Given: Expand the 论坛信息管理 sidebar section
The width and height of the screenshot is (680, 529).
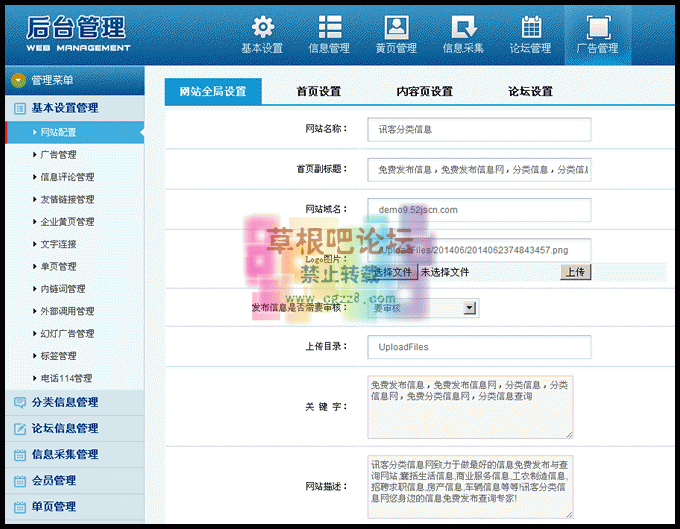Looking at the screenshot, I should tap(65, 428).
